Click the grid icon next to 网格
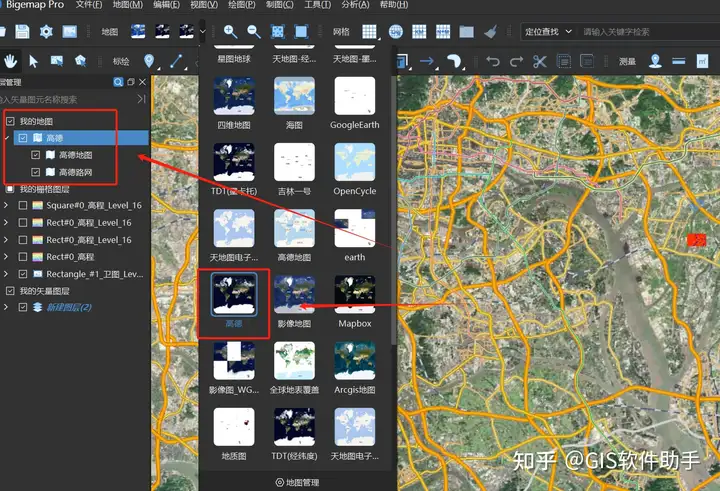 369,32
